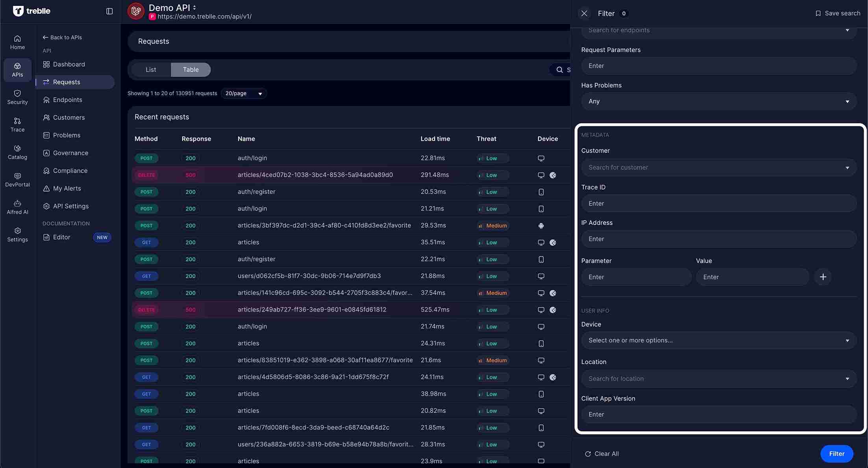Viewport: 868px width, 468px height.
Task: Open the DevPortal sidebar icon
Action: [17, 180]
